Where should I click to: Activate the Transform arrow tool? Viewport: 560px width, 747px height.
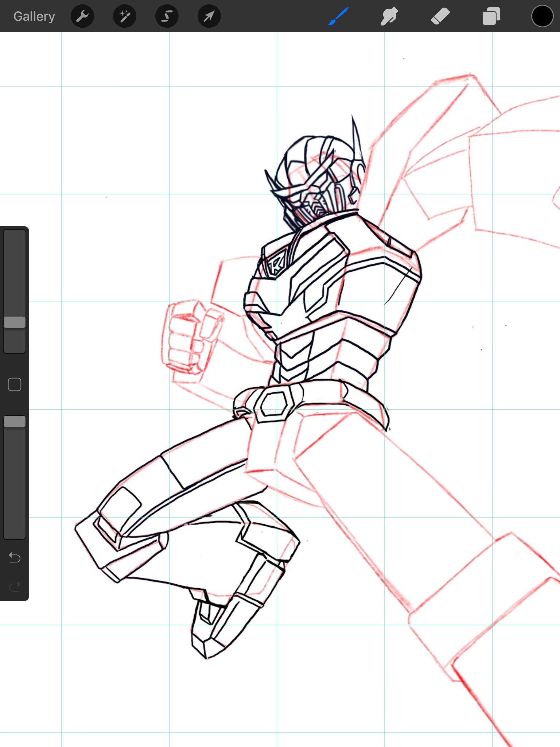[x=209, y=16]
